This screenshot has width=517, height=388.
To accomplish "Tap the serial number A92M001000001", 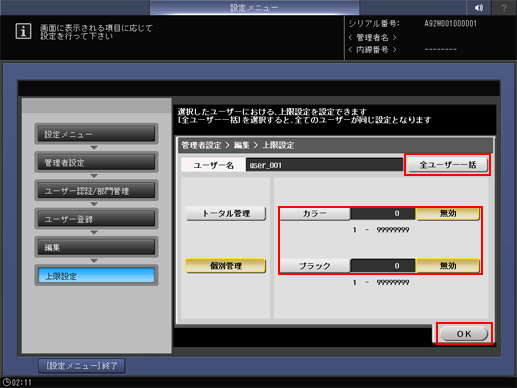I will [450, 24].
